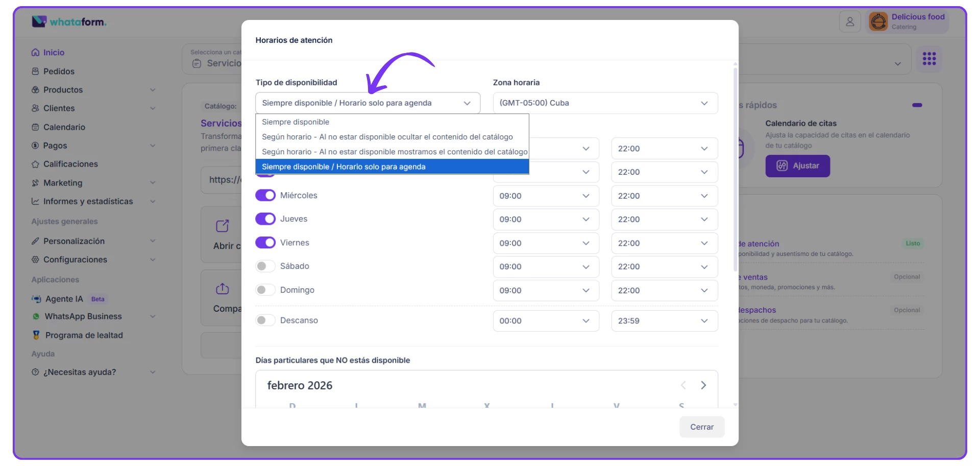980x466 pixels.
Task: Click the apps grid icon
Action: [x=929, y=59]
